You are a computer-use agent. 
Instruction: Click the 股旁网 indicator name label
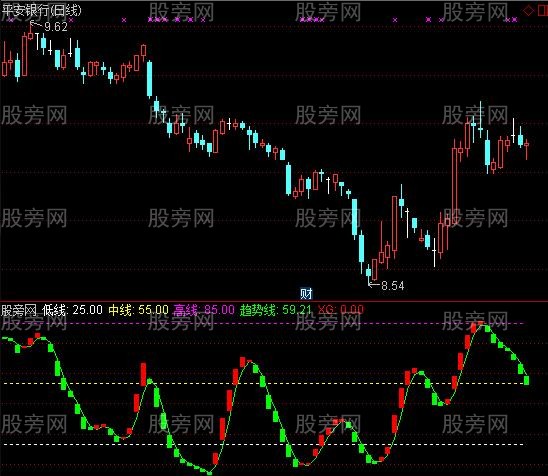click(19, 310)
